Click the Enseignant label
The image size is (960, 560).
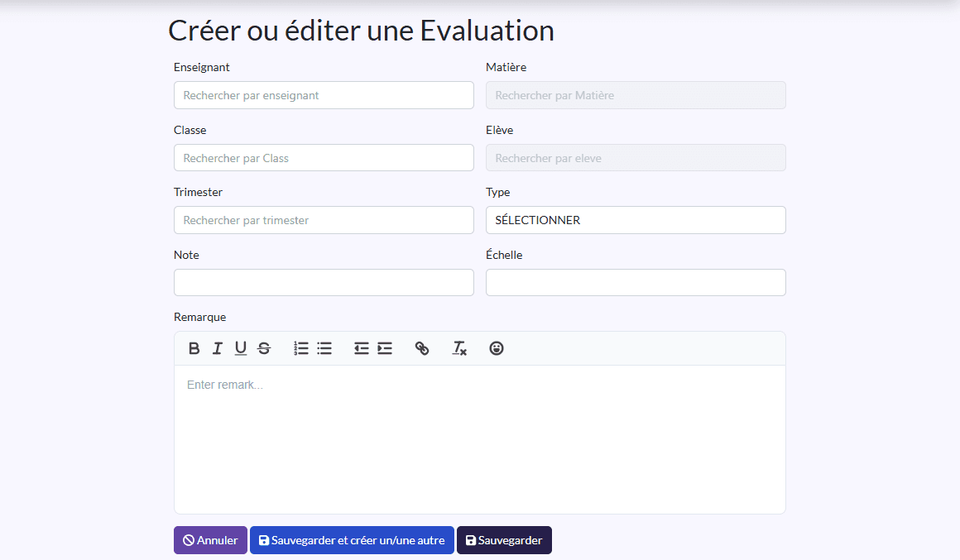(201, 67)
